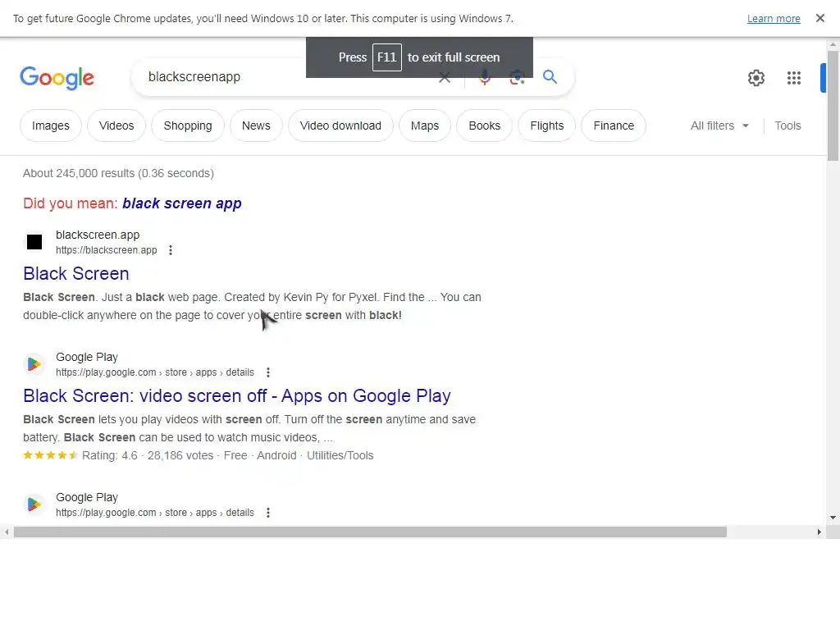Switch to Maps results

pyautogui.click(x=425, y=126)
